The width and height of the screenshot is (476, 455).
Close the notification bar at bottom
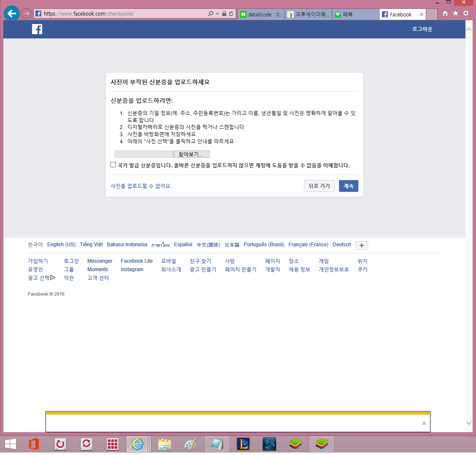click(x=424, y=424)
